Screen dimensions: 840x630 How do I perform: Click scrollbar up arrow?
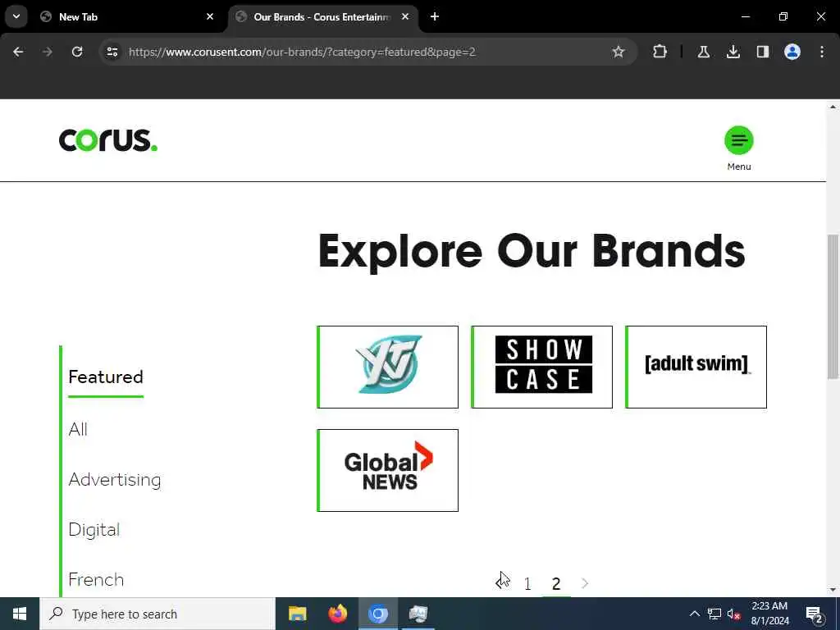833,107
